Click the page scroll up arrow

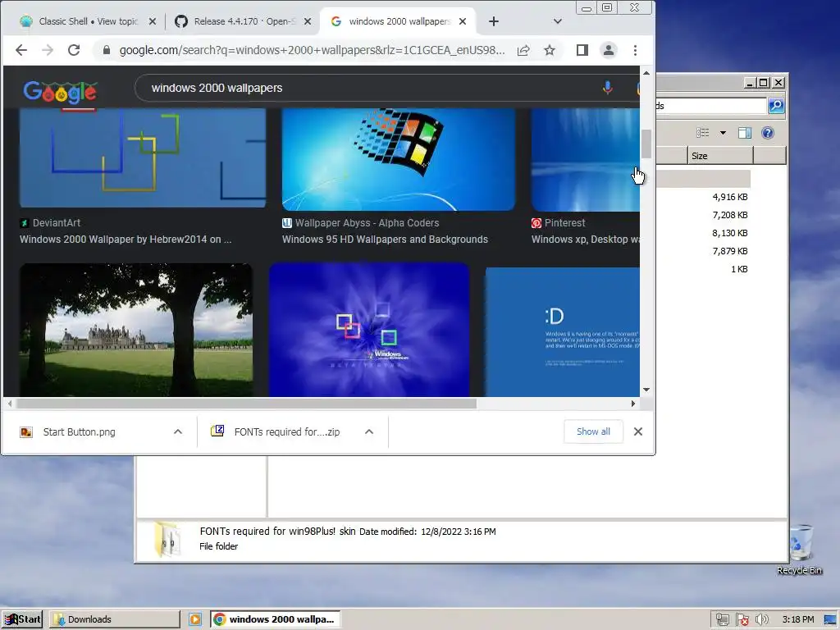(646, 73)
